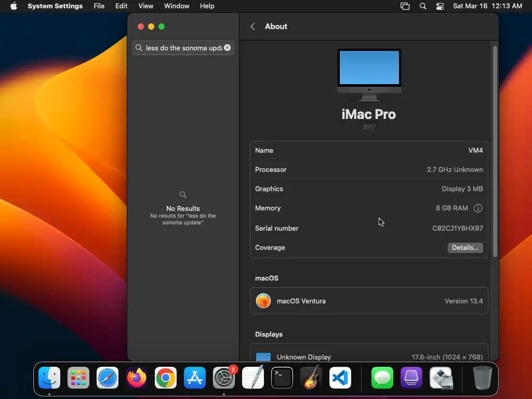The height and width of the screenshot is (399, 532).
Task: Launch Visual Studio Code from Dock
Action: coord(340,378)
